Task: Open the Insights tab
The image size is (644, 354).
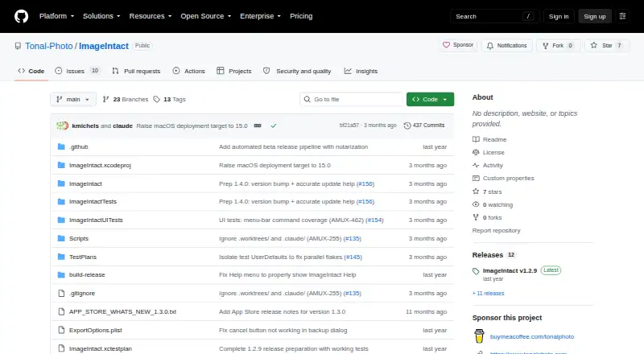Action: pyautogui.click(x=361, y=71)
